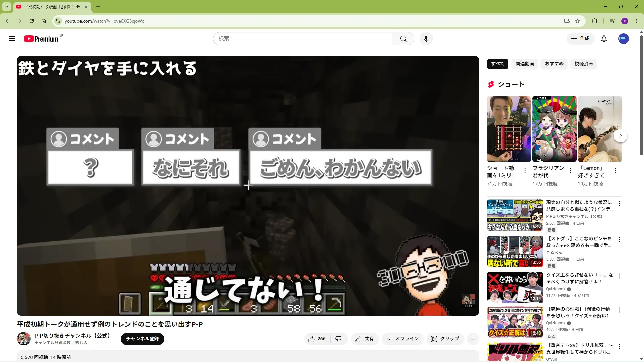Select the 視聴済み filter chip
The image size is (644, 362).
pyautogui.click(x=583, y=64)
